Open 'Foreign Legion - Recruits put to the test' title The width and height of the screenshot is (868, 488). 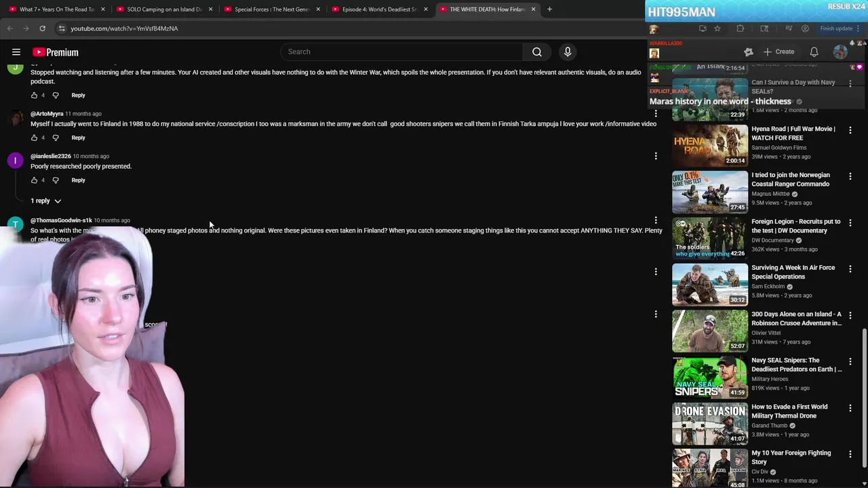click(795, 226)
